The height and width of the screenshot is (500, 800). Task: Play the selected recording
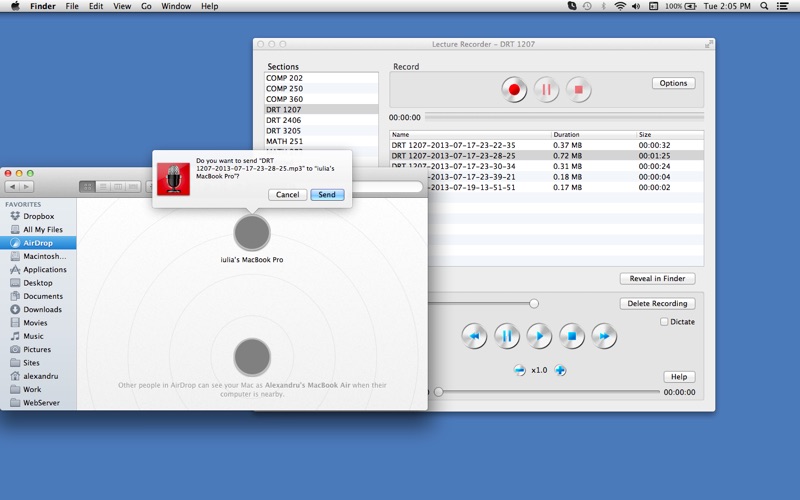(539, 336)
